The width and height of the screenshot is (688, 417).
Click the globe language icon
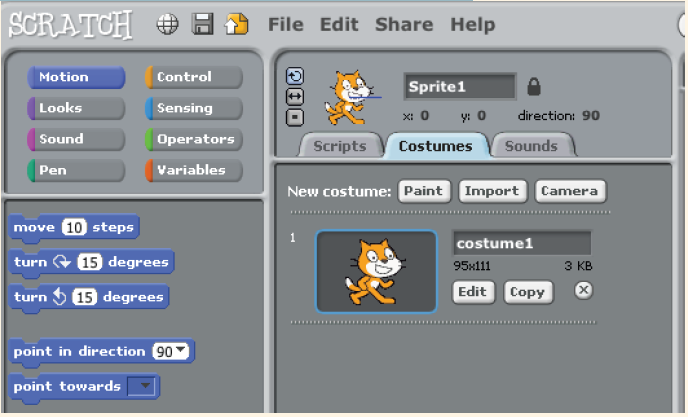(x=168, y=24)
